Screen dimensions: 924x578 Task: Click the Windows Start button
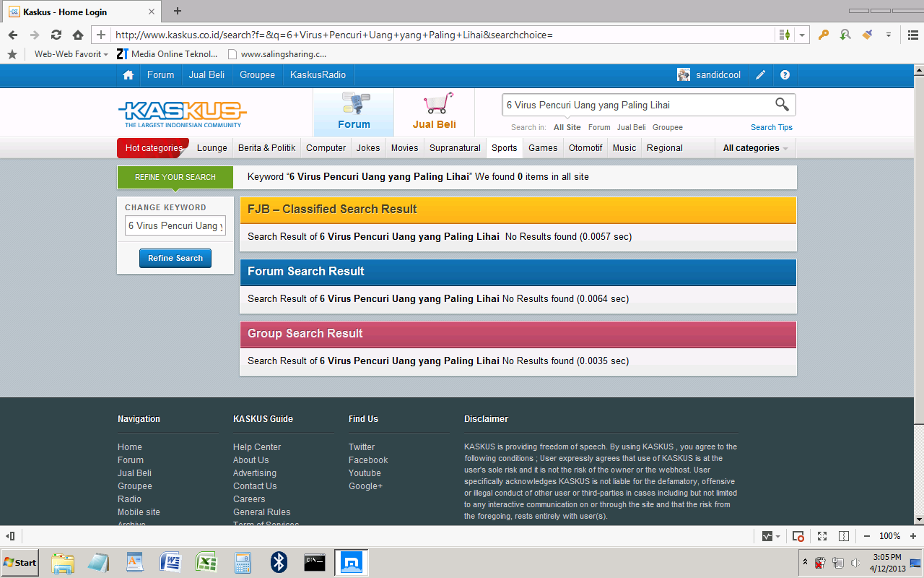tap(19, 562)
